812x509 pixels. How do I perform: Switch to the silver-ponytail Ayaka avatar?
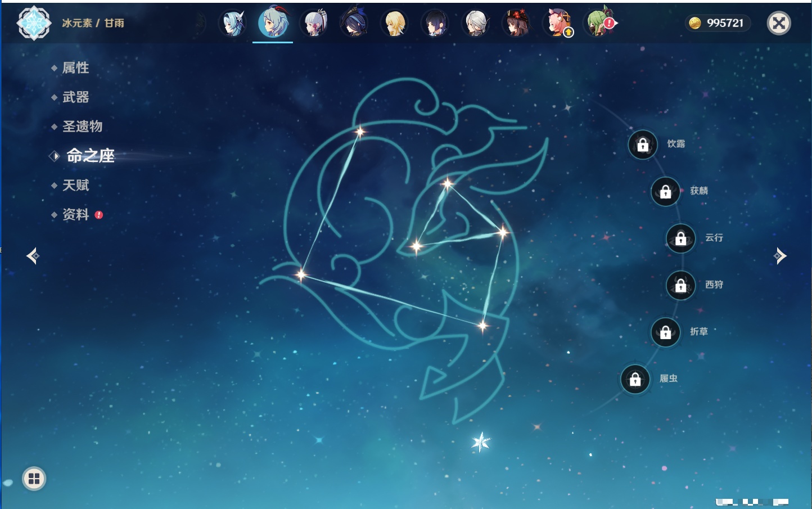314,23
